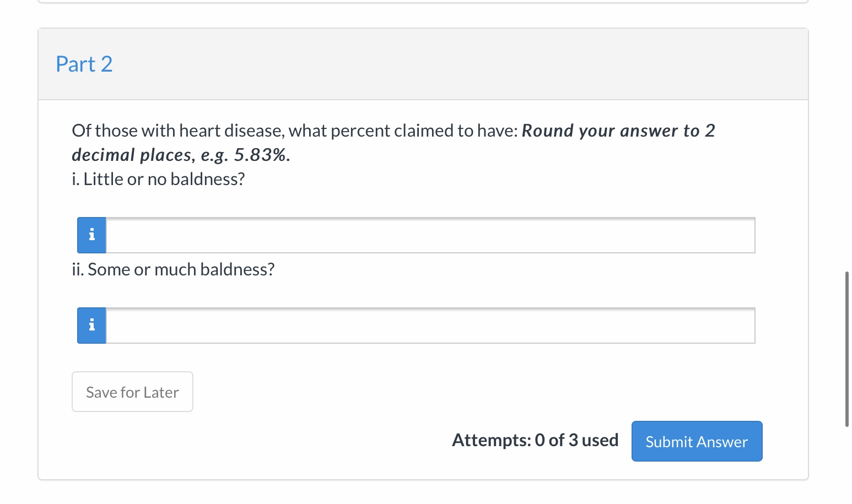Click the 'decimal places, e.g.' instruction line

point(149,155)
